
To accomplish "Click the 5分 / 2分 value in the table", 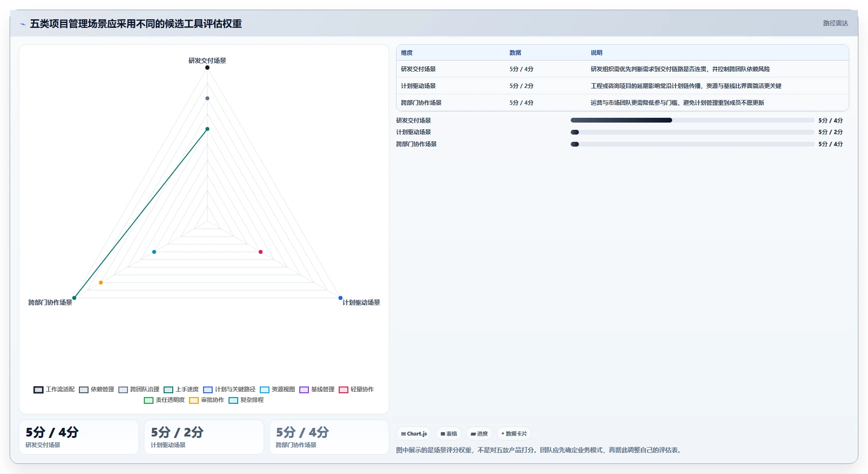I will [x=522, y=86].
